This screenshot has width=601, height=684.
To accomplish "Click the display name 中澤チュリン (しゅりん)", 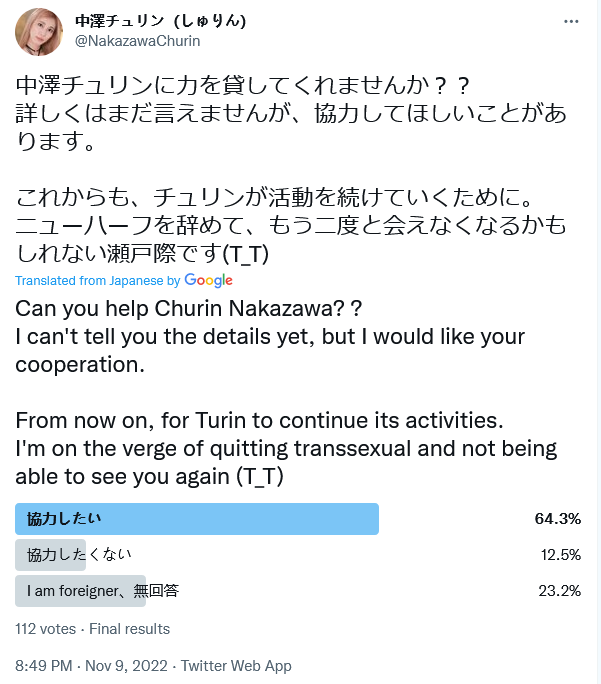I will (160, 21).
